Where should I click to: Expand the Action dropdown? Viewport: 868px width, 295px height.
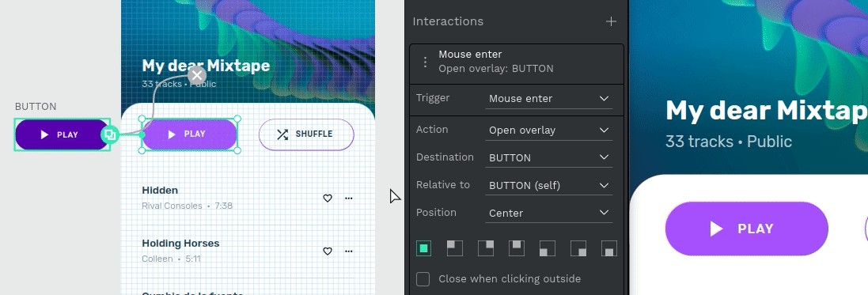[548, 130]
